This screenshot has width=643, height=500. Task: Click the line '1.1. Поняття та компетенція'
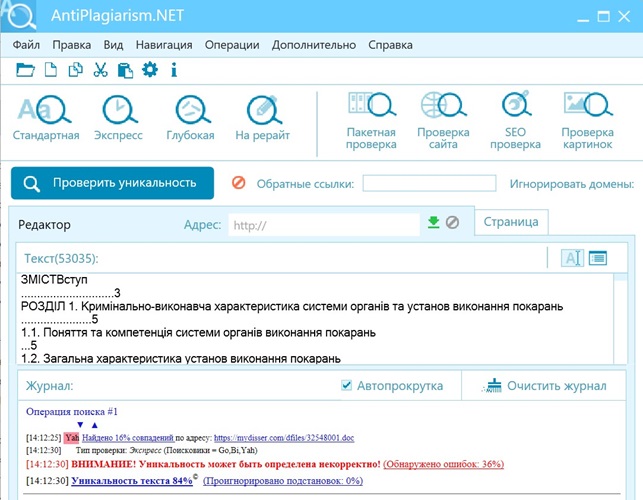coord(198,332)
